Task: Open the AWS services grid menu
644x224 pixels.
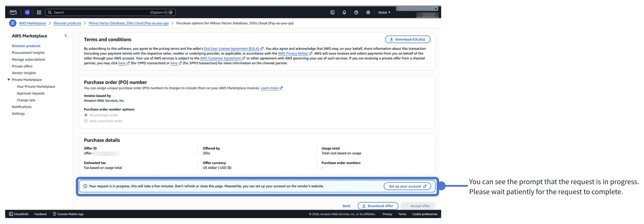Action: coord(39,12)
